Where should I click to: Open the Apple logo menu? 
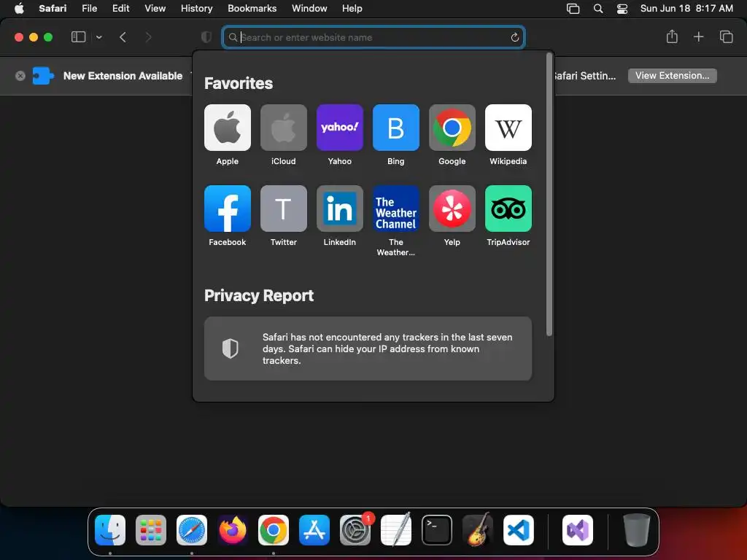[19, 9]
